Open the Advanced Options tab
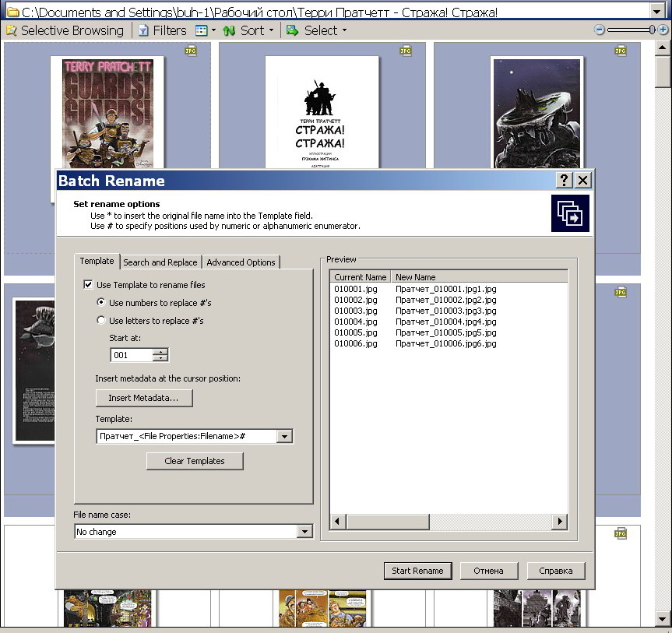This screenshot has width=672, height=633. (x=241, y=262)
